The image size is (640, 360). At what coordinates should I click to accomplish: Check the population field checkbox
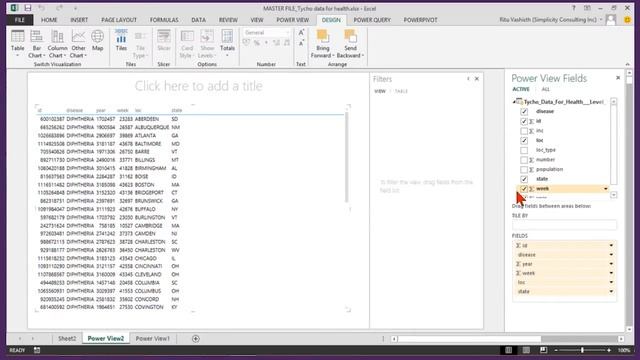524,169
